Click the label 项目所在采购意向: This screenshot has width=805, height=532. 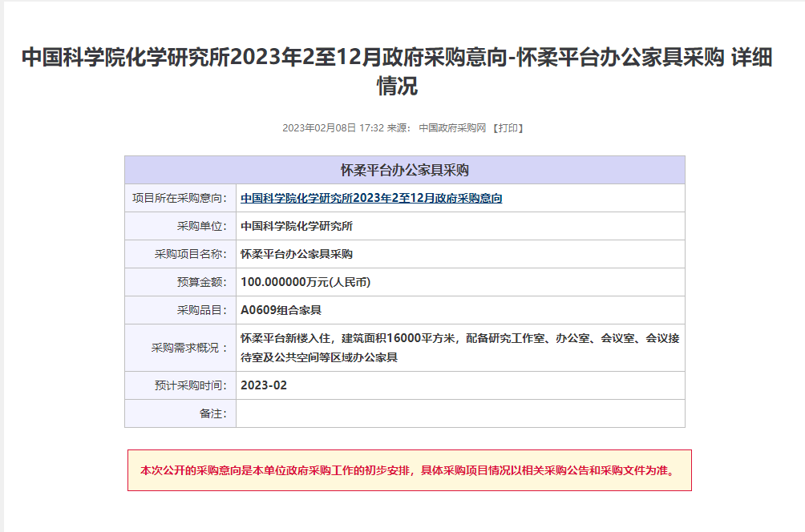click(179, 198)
